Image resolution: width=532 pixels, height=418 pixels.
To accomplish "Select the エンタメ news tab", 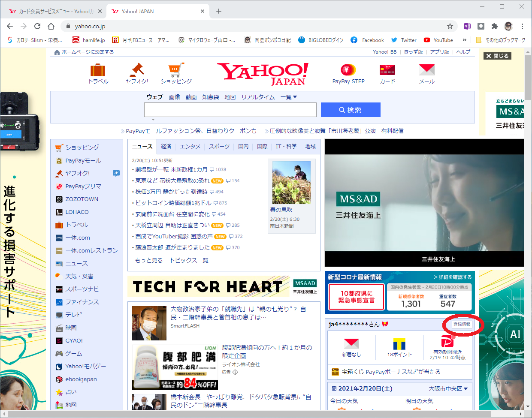I will pyautogui.click(x=190, y=146).
